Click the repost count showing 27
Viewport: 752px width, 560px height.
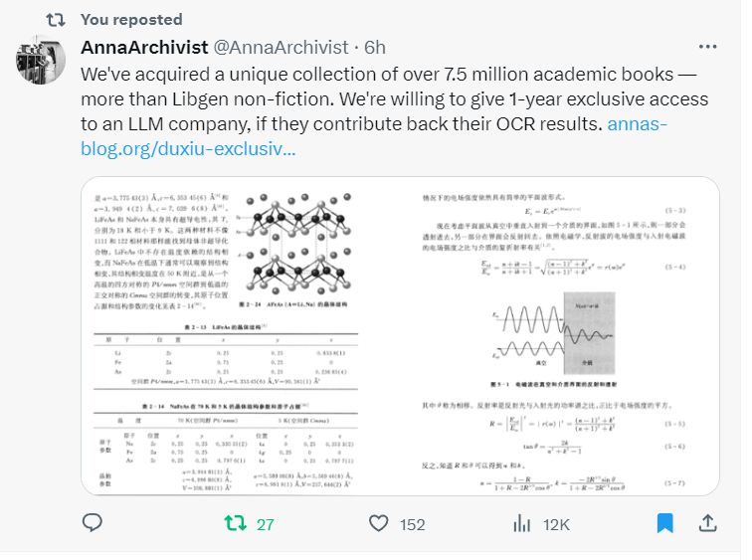click(x=265, y=524)
